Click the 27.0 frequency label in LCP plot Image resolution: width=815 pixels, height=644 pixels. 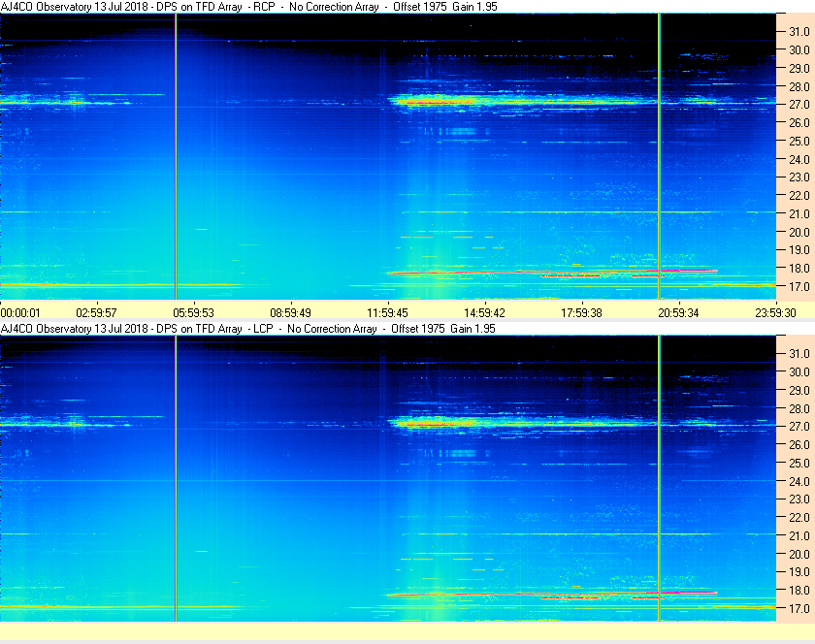[x=799, y=427]
